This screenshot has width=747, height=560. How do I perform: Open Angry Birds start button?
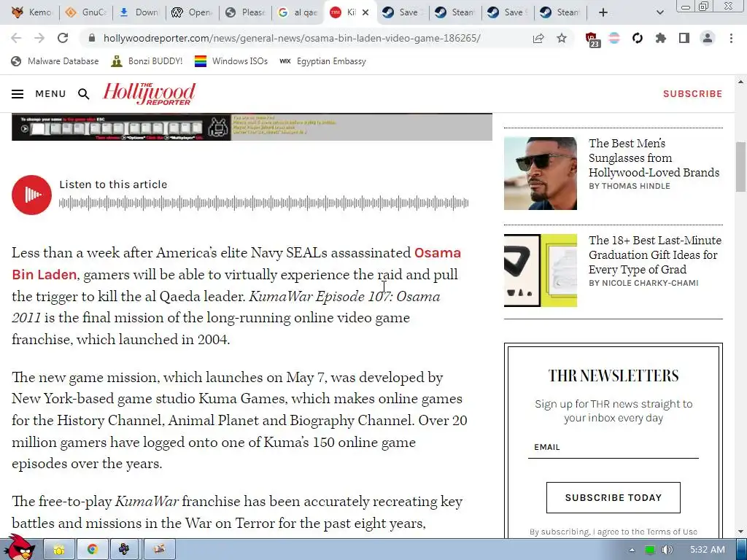tap(20, 548)
